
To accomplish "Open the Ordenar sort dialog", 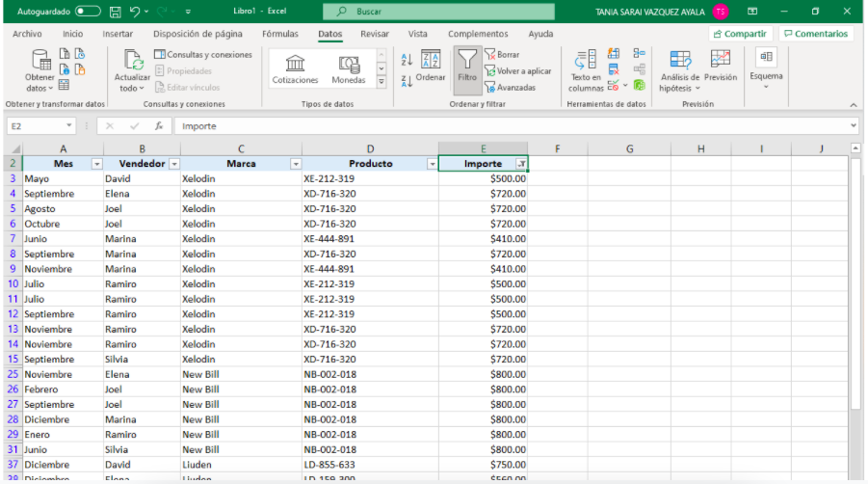I will 431,66.
